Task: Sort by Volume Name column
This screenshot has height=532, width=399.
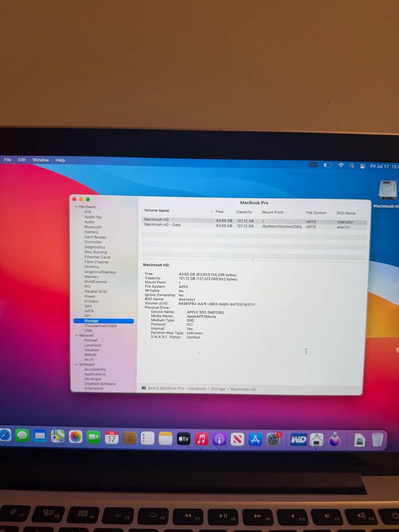Action: pyautogui.click(x=157, y=210)
